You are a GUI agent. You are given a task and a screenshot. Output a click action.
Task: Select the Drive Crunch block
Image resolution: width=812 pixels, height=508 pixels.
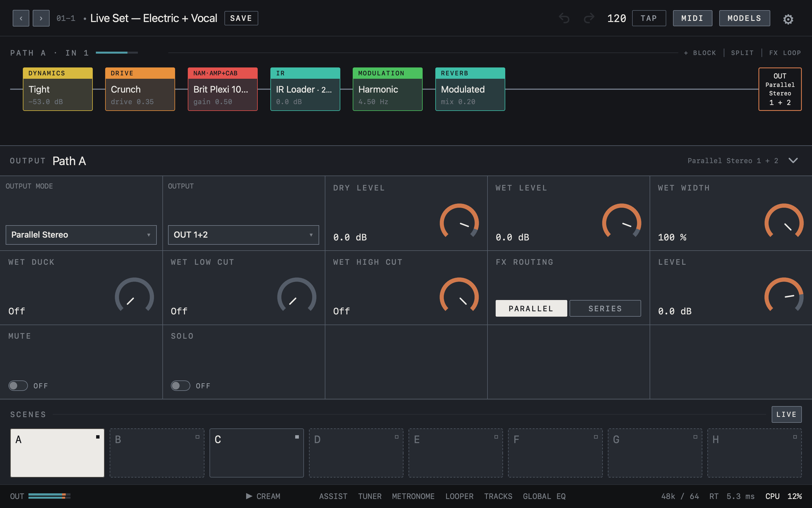(x=140, y=89)
